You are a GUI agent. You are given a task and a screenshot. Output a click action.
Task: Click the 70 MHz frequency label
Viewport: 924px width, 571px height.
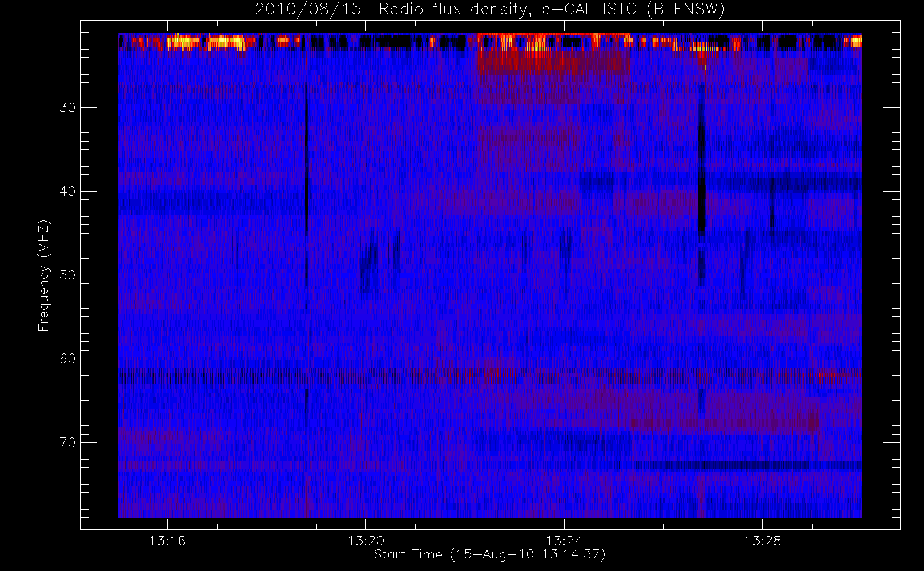click(x=67, y=442)
